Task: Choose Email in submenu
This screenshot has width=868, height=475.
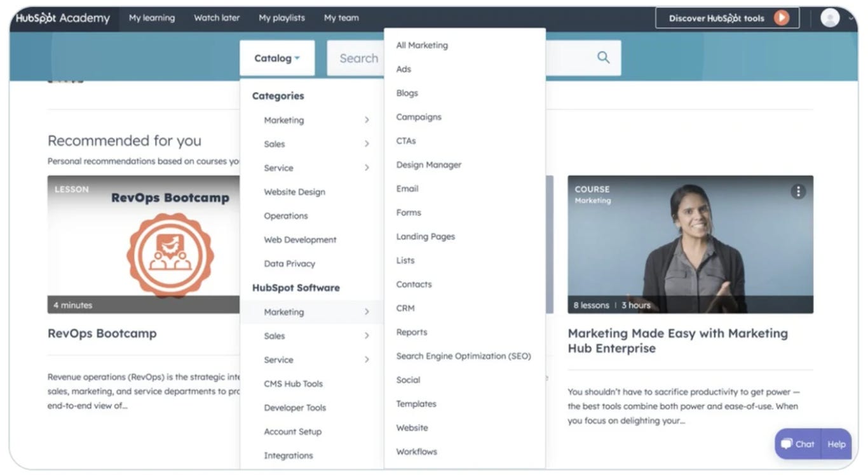Action: pyautogui.click(x=407, y=189)
